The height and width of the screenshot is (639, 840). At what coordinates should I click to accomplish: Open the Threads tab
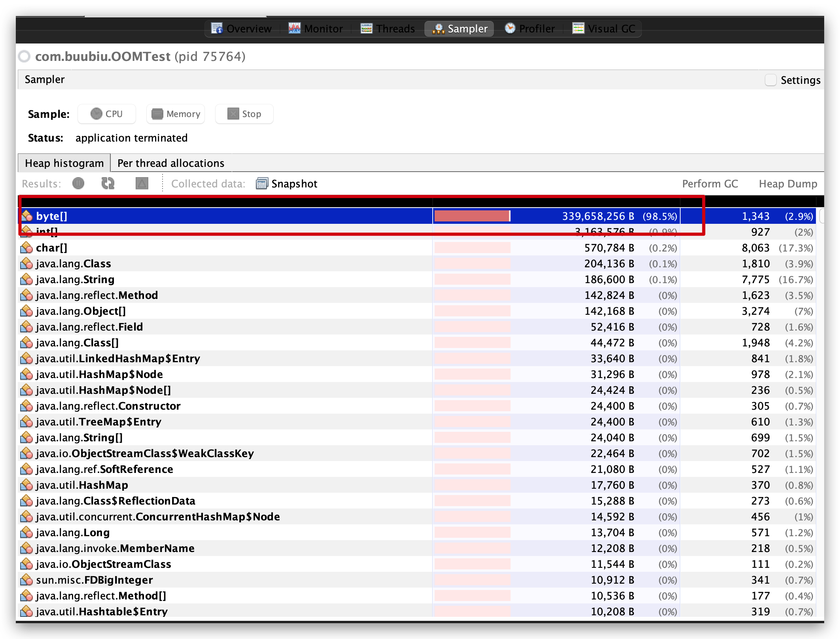pyautogui.click(x=388, y=28)
